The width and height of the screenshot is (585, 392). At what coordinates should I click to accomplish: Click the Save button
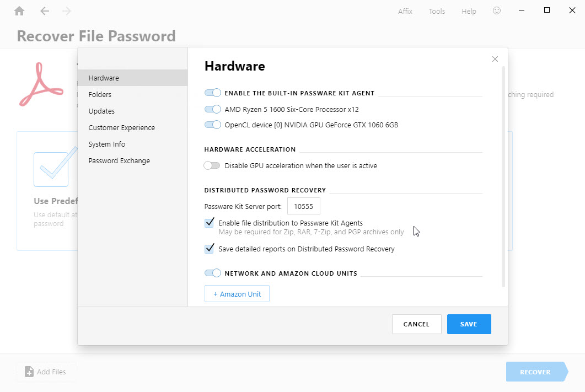(469, 324)
